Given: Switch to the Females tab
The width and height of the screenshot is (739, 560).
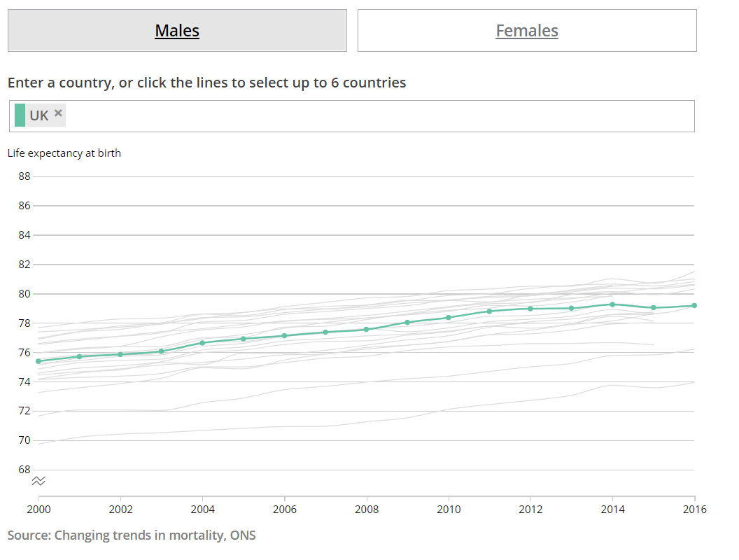Looking at the screenshot, I should pyautogui.click(x=527, y=31).
